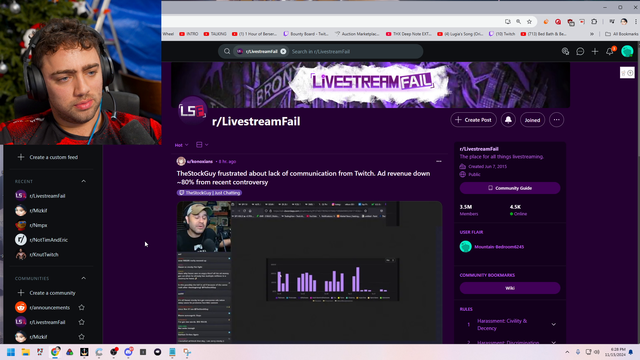
Task: Click the search in r/LivestreamFail field
Action: point(354,51)
